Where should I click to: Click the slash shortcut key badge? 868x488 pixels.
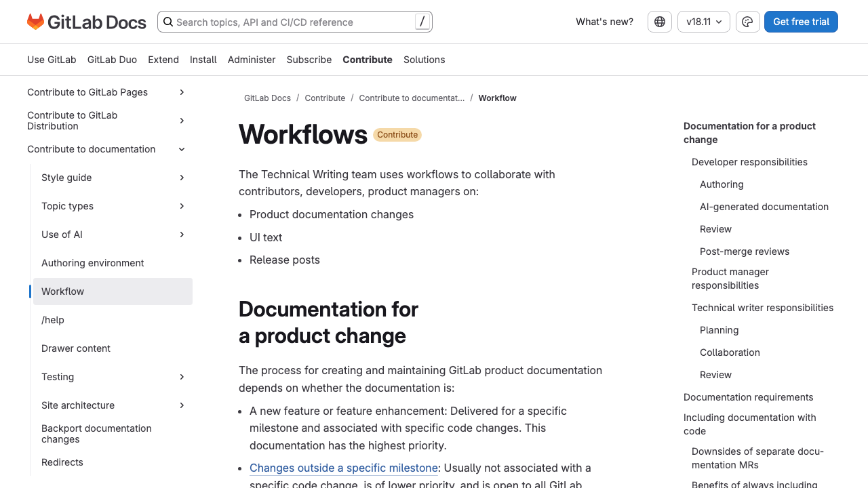422,22
